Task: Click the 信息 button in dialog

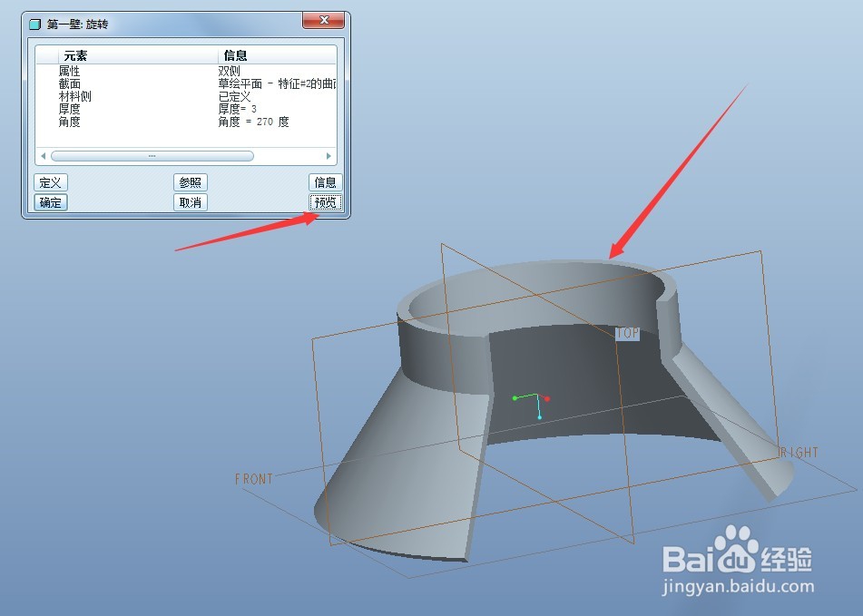Action: point(325,182)
